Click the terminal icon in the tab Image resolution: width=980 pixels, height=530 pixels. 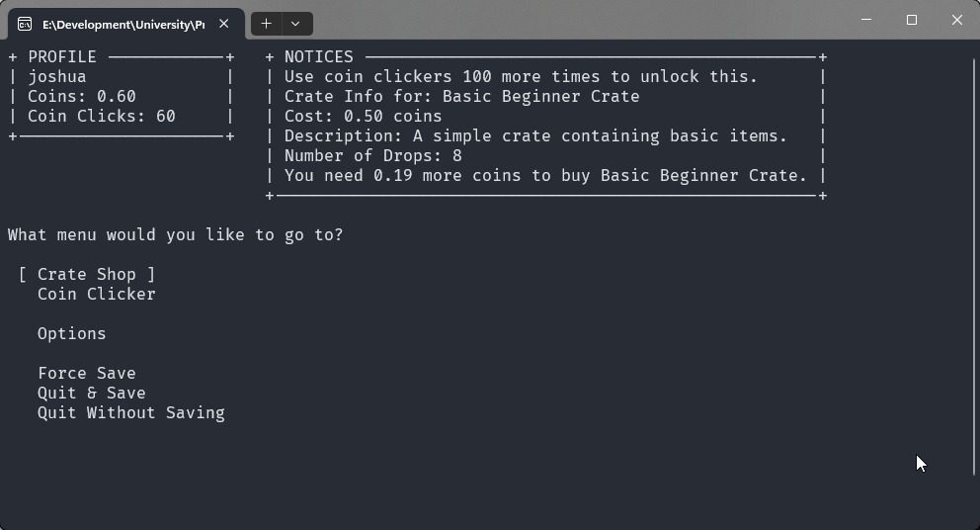pyautogui.click(x=25, y=24)
